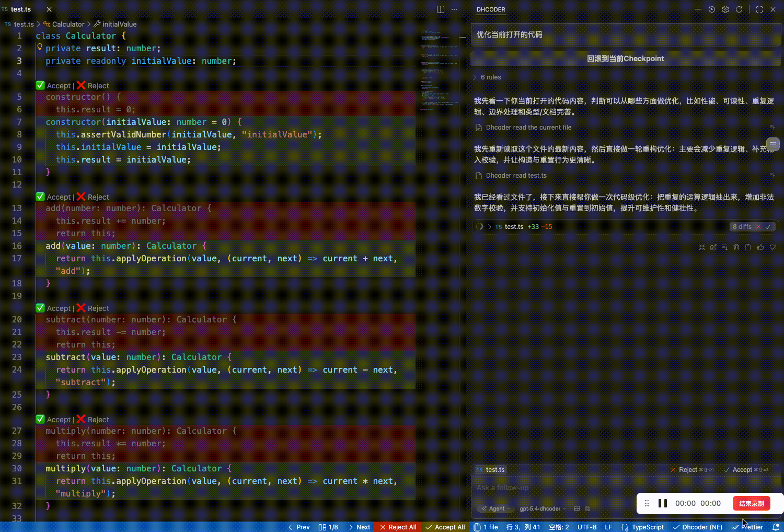Click Accept All in the status bar
Image resolution: width=784 pixels, height=532 pixels.
tap(445, 527)
